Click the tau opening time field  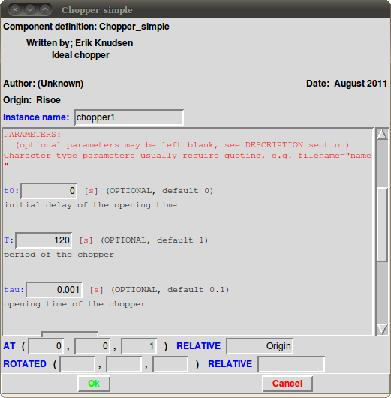click(54, 290)
